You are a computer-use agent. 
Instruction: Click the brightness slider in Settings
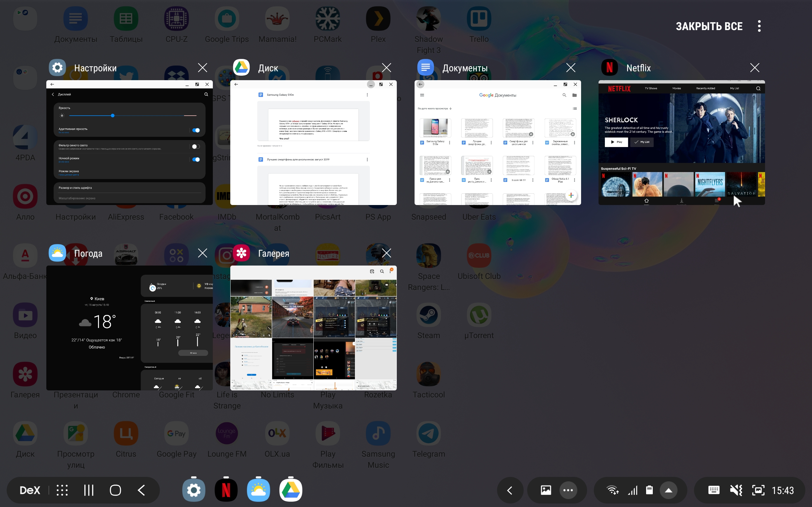tap(113, 116)
